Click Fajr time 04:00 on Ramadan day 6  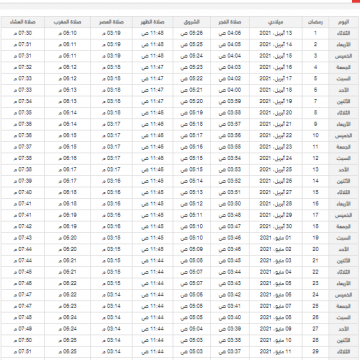230,90
